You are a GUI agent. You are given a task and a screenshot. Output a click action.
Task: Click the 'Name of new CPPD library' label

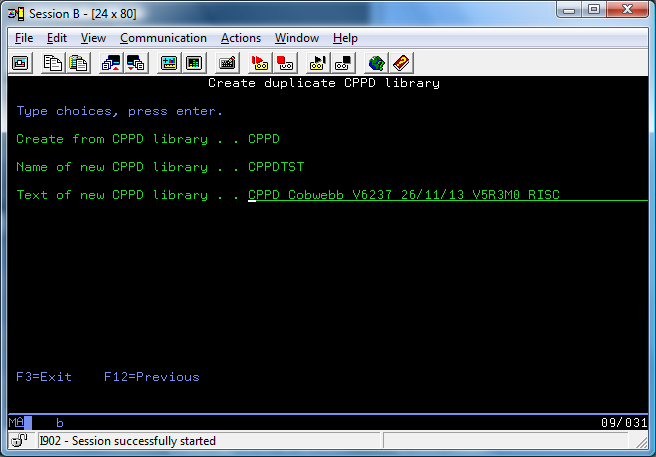(x=112, y=167)
